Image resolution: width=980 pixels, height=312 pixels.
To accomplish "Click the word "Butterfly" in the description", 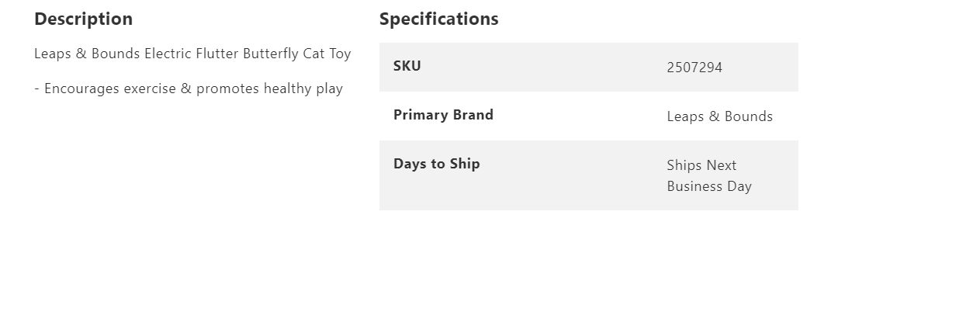I will click(270, 54).
